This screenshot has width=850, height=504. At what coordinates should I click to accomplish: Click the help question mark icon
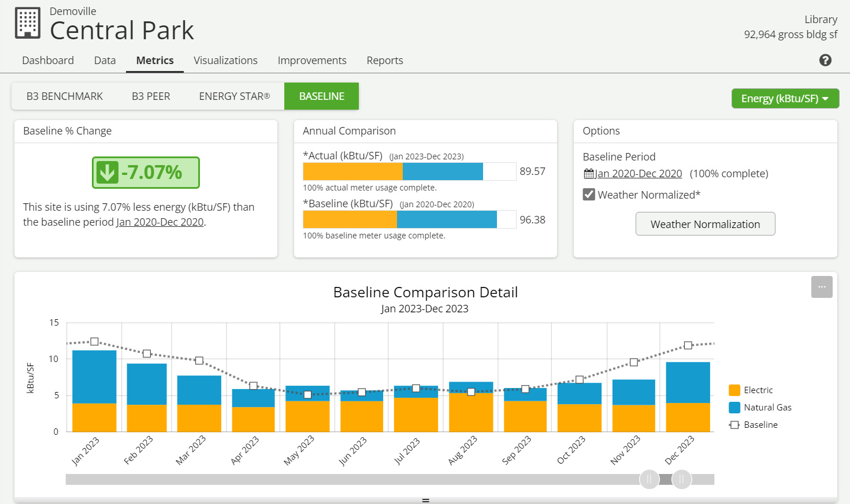825,60
